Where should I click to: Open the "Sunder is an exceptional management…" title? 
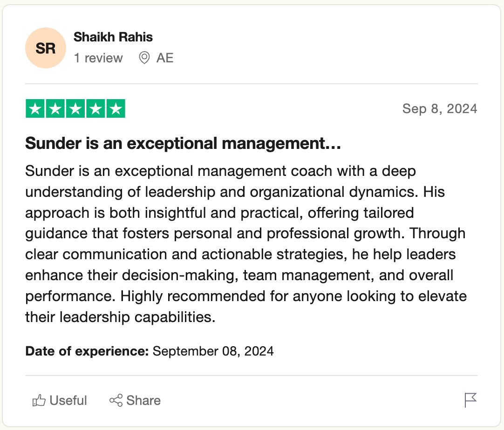click(183, 144)
